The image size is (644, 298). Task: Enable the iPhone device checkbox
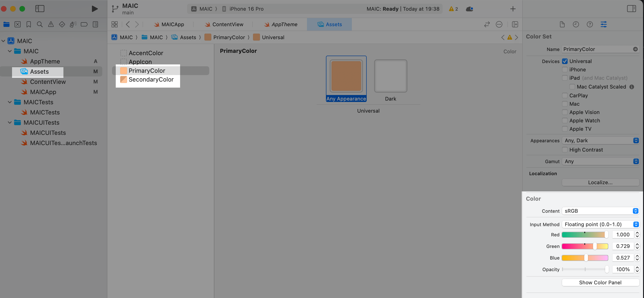click(565, 70)
